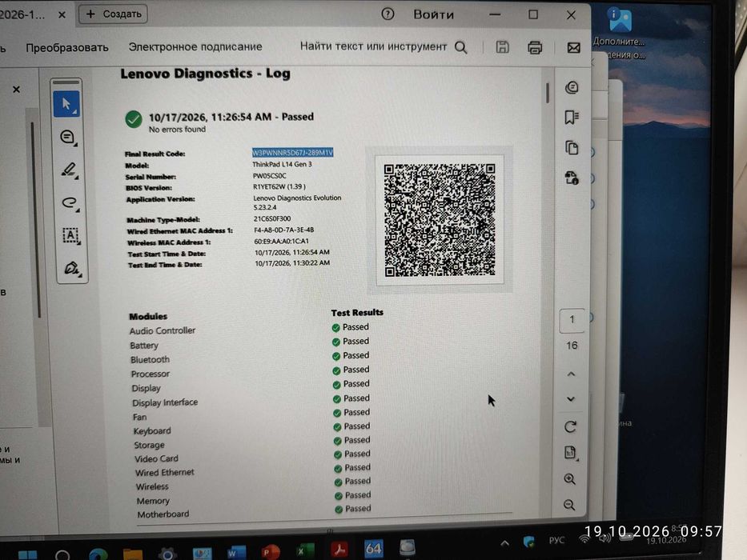747x560 pixels.
Task: Click the Bluetooth module name
Action: 150,359
